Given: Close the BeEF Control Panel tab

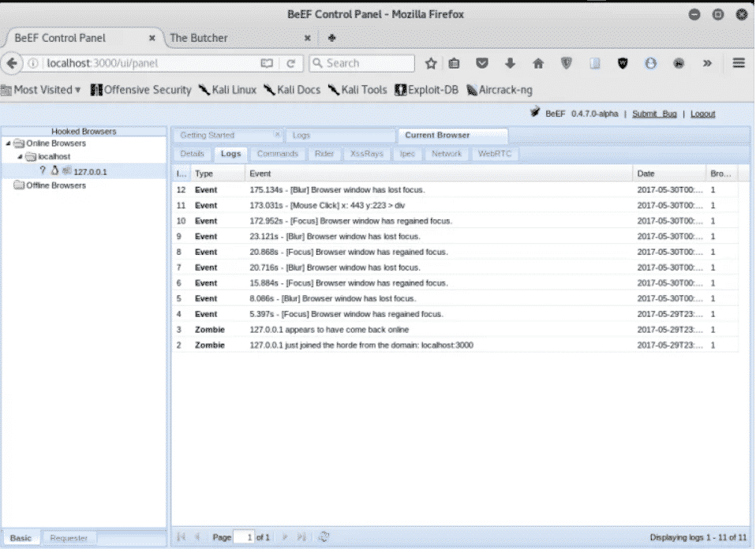Looking at the screenshot, I should [x=152, y=38].
